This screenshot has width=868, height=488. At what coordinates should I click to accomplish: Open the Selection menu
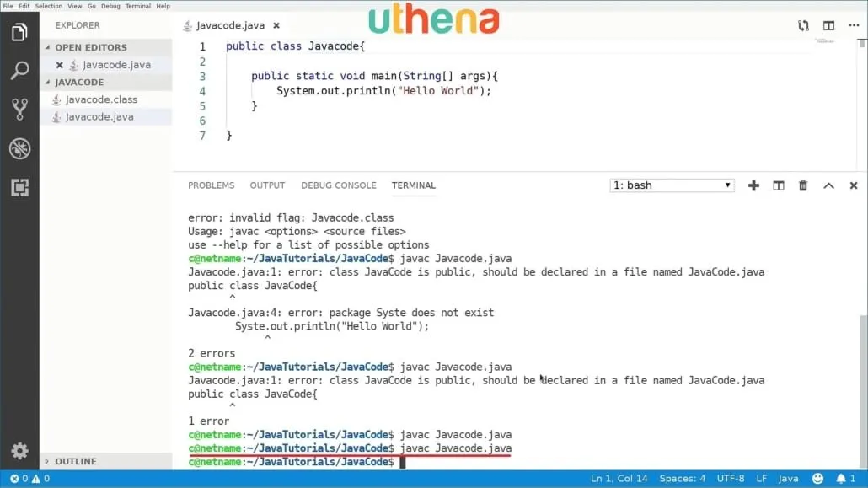49,6
